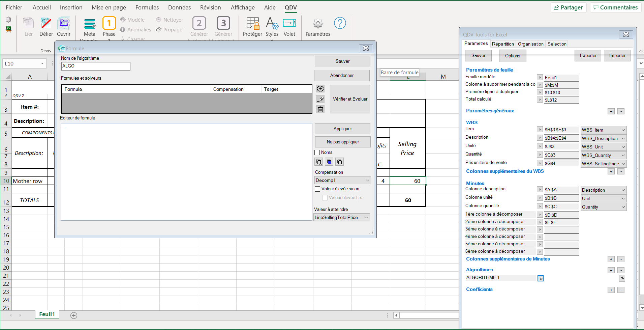Click Vérifier et Evaluer button
The image size is (644, 330).
coord(350,99)
